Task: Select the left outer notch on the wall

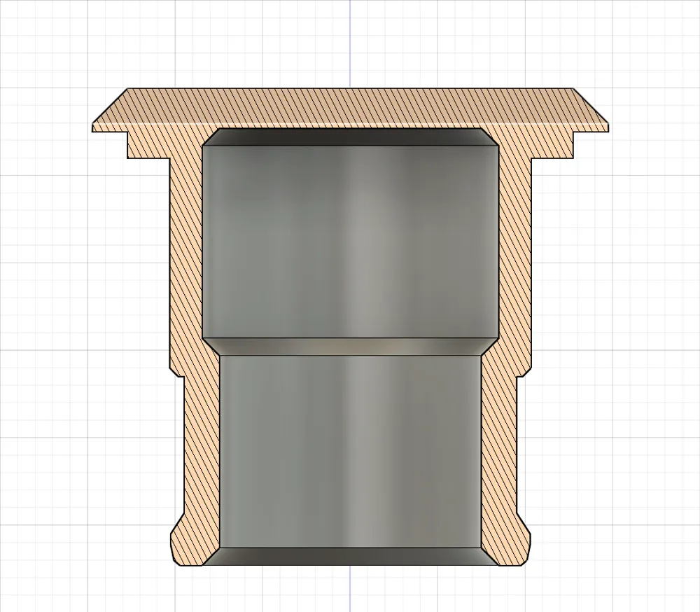Action: click(x=177, y=373)
